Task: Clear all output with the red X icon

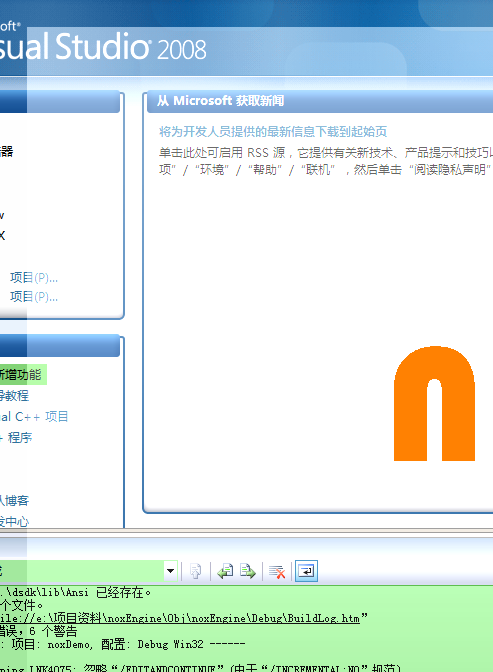Action: (x=277, y=571)
